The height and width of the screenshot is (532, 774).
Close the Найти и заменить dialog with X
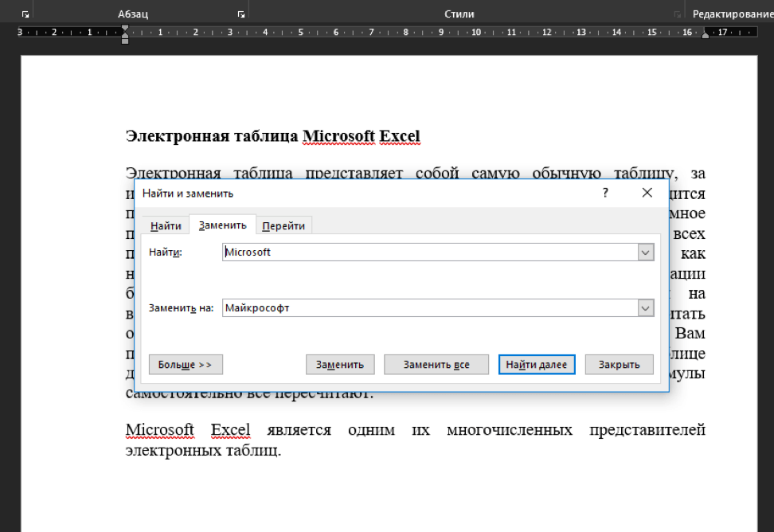point(647,193)
